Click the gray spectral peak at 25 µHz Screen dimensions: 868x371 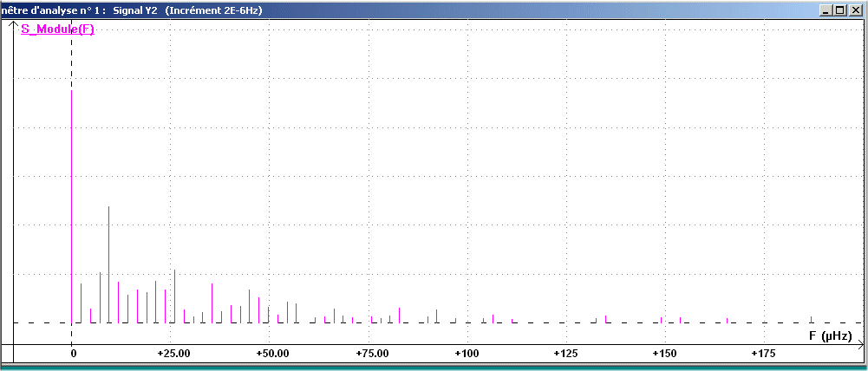(174, 295)
